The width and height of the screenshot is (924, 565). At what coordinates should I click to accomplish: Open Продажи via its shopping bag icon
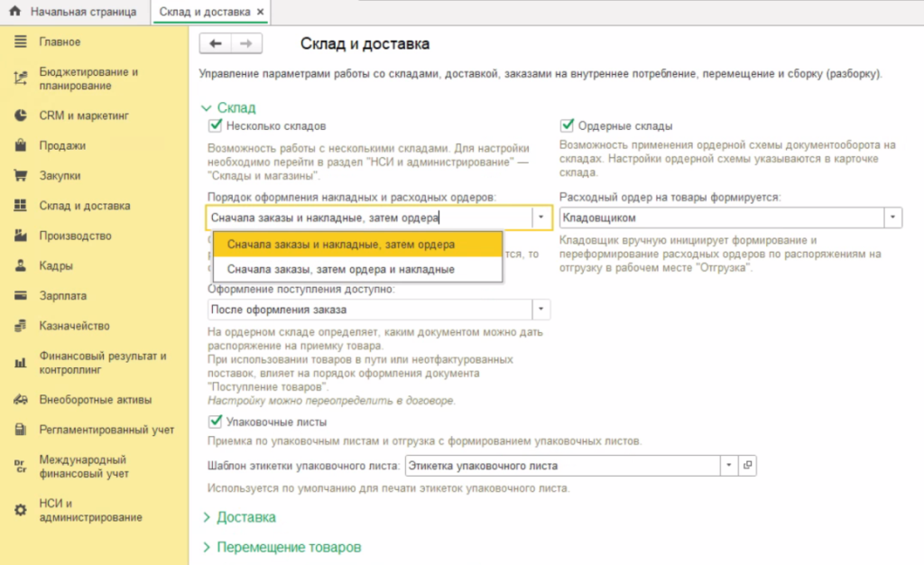[x=20, y=145]
